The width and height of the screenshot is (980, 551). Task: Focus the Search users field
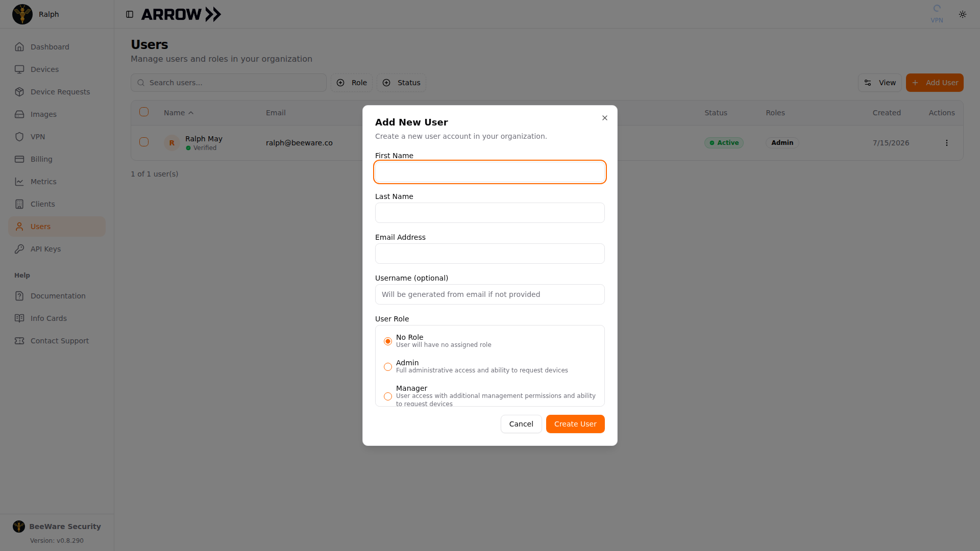coord(229,83)
